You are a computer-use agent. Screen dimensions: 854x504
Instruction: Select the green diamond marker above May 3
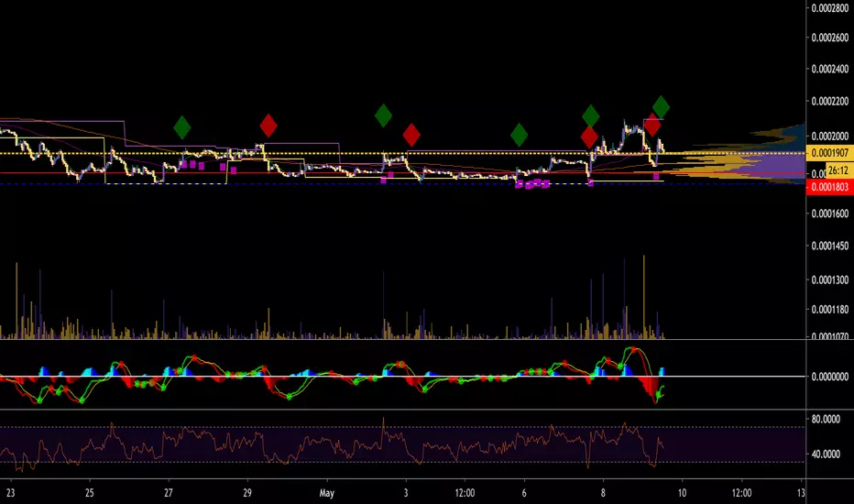click(383, 115)
